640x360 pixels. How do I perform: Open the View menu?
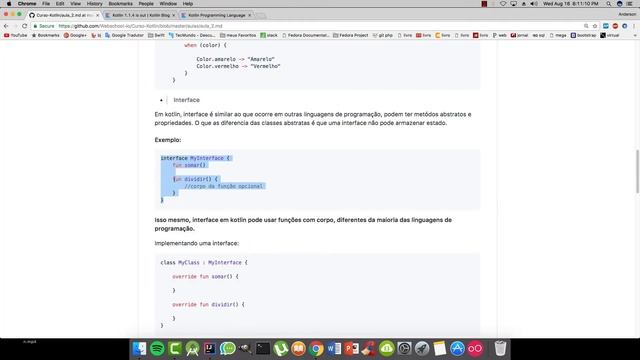tap(76, 4)
